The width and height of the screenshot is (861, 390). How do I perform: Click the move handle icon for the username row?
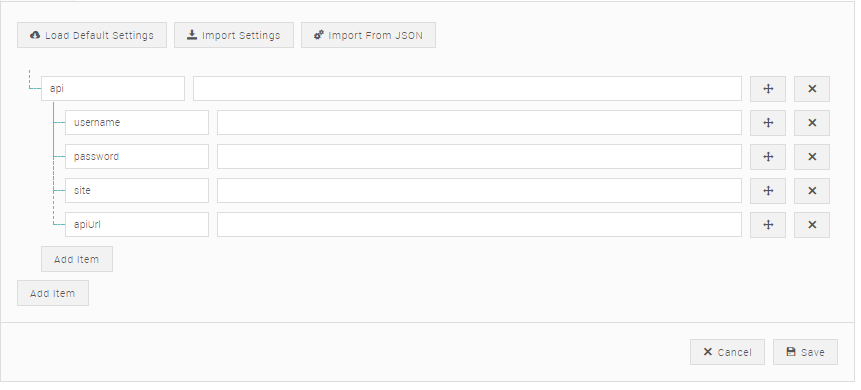click(768, 123)
